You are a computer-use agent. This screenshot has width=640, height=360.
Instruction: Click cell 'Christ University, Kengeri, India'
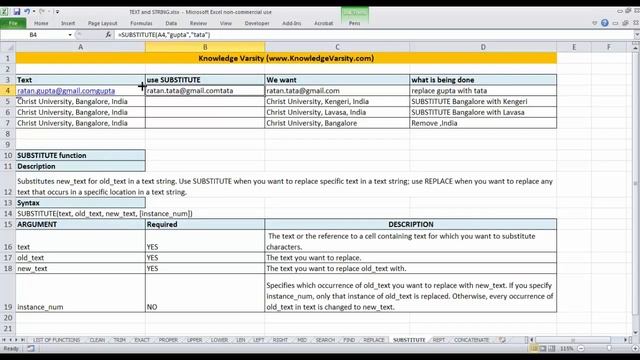(337, 101)
